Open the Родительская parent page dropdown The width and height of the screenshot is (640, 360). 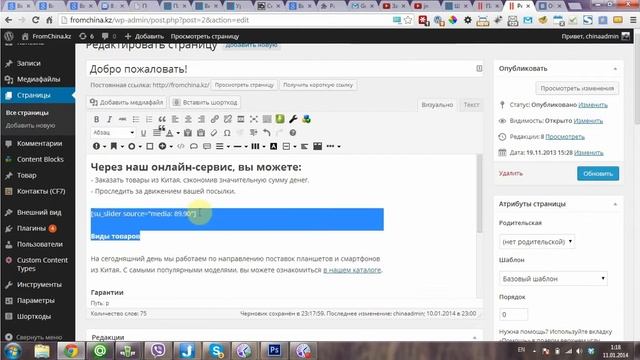[537, 242]
